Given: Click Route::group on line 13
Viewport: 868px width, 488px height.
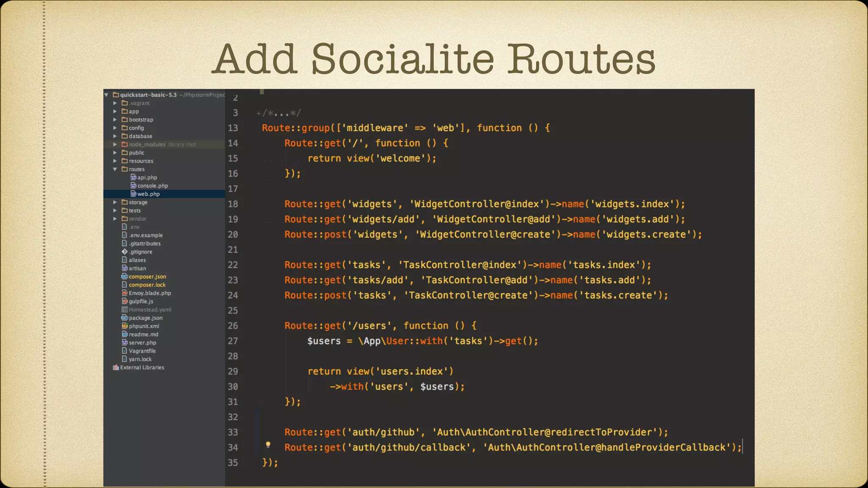Looking at the screenshot, I should click(x=296, y=128).
